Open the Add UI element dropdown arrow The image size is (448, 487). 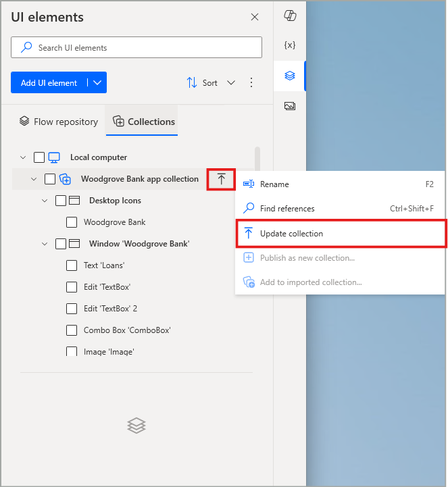coord(97,82)
